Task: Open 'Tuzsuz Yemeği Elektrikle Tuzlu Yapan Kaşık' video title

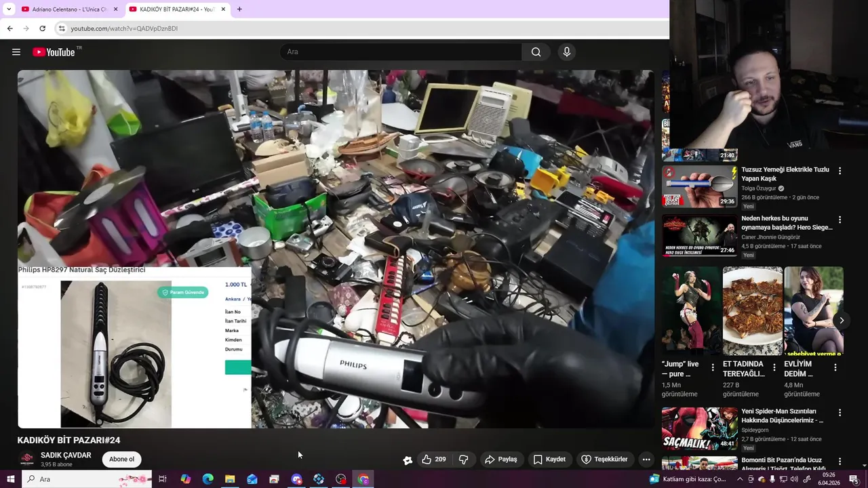Action: click(x=785, y=174)
